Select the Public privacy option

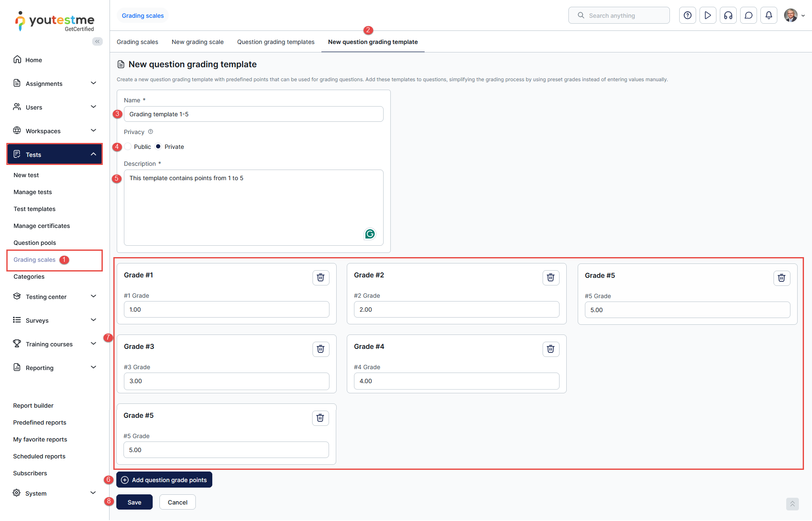(128, 147)
